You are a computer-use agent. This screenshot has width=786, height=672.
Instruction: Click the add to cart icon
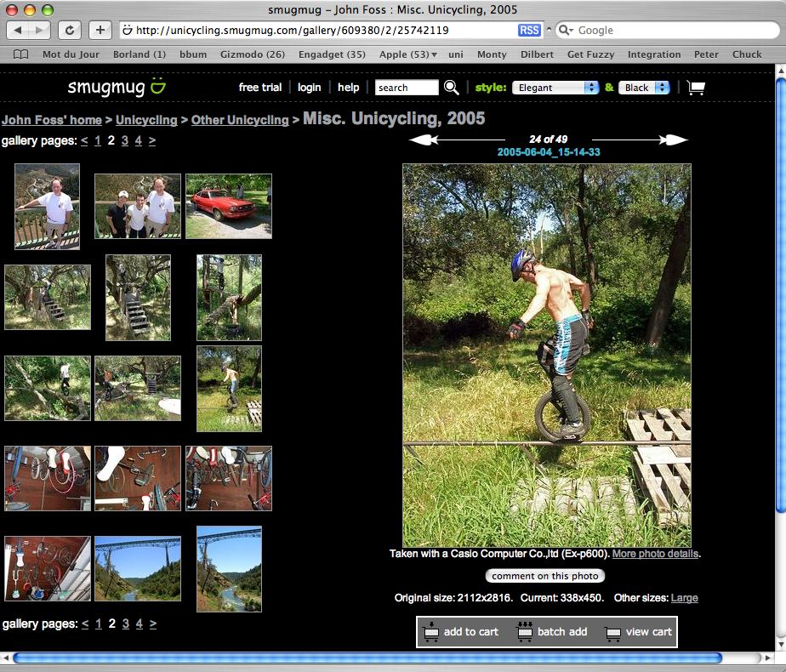click(x=431, y=631)
